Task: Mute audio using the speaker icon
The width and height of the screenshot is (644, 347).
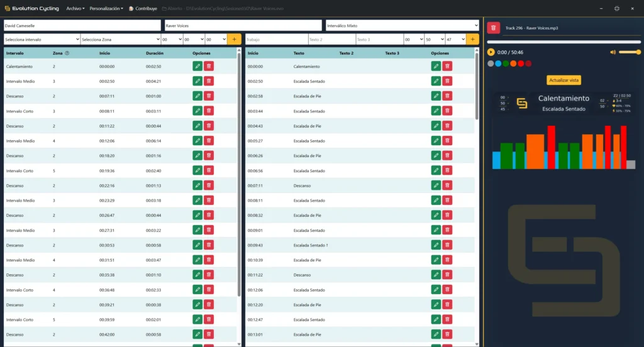Action: point(613,52)
